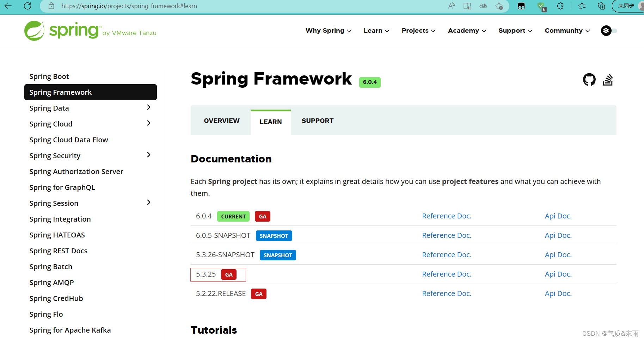Expand the Spring Cloud submenu chevron
The height and width of the screenshot is (340, 644).
click(x=149, y=123)
